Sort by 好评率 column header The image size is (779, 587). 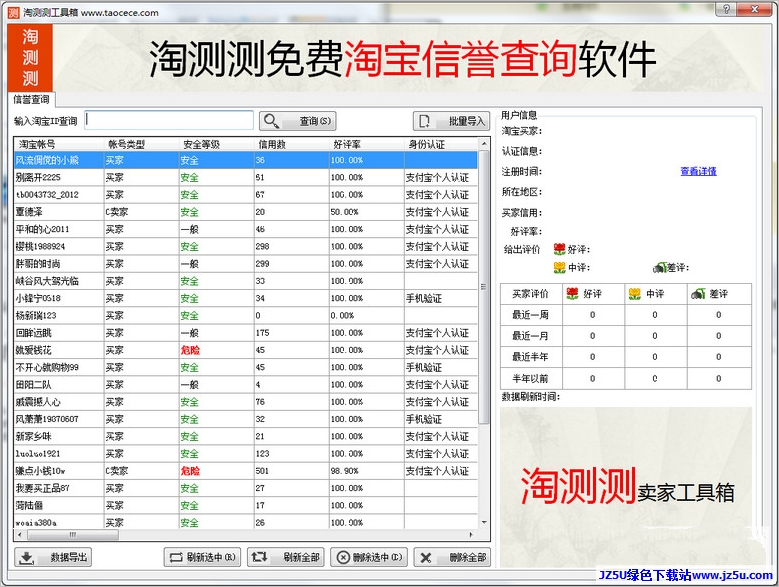pos(366,144)
